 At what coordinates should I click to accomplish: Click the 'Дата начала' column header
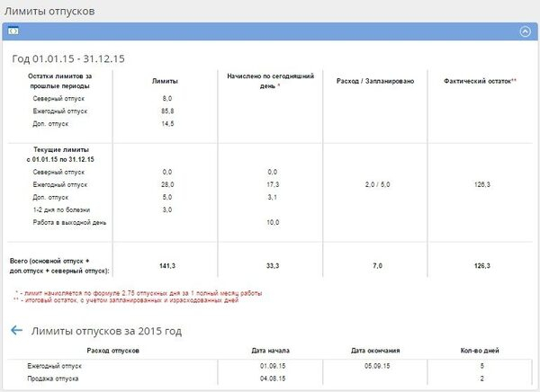(270, 351)
